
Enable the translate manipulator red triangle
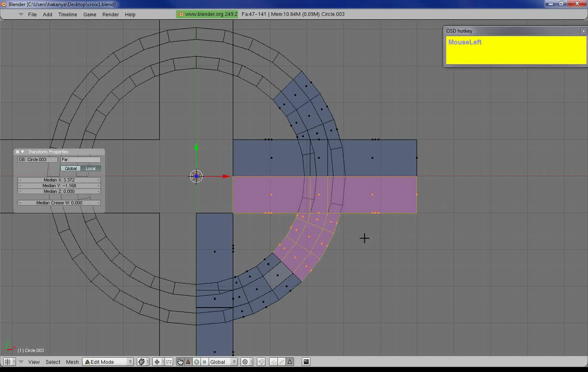(188, 362)
